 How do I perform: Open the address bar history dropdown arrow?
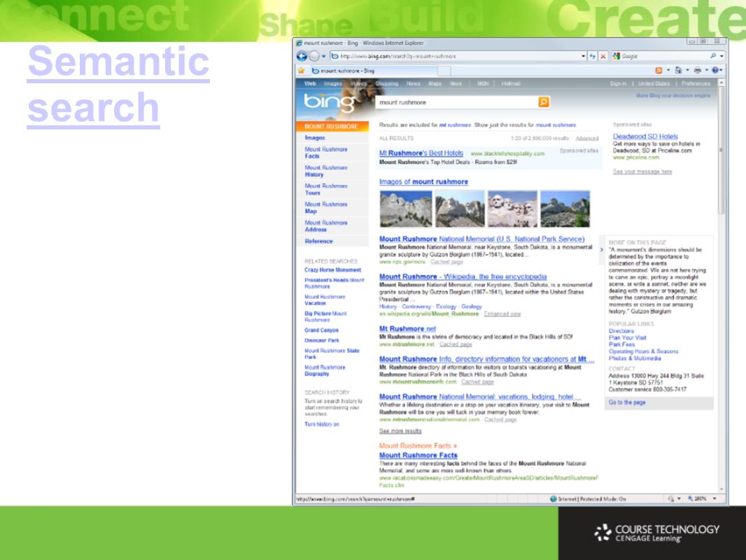click(x=583, y=56)
